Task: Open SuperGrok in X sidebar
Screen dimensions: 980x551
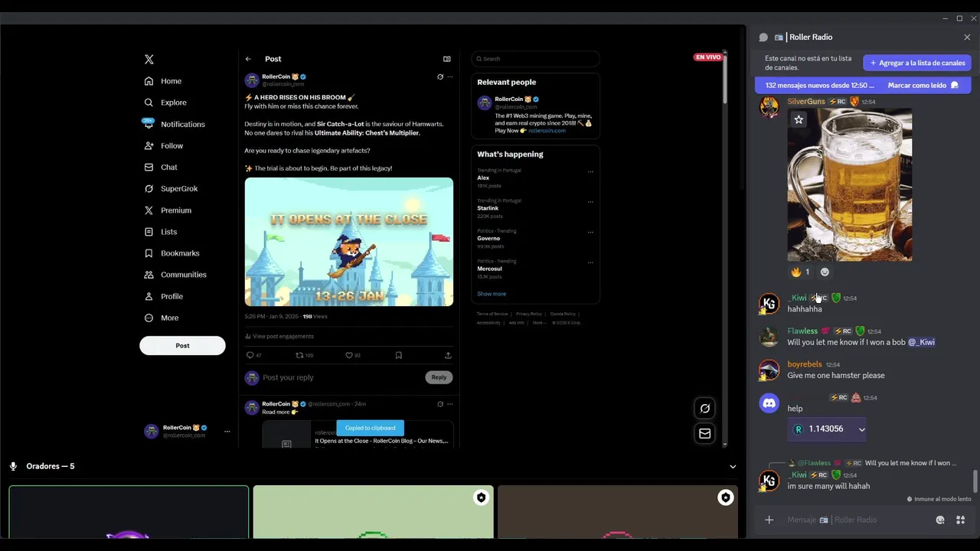Action: 171,188
